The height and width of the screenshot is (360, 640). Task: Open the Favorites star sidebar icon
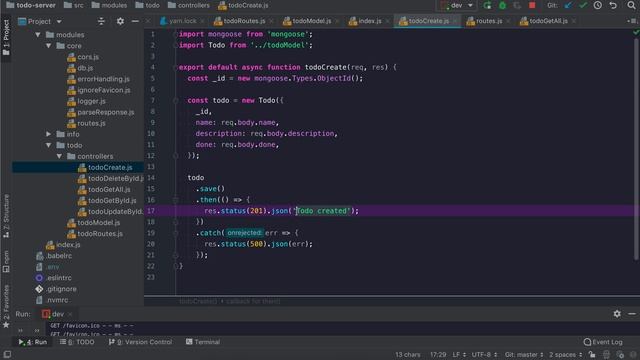point(6,324)
